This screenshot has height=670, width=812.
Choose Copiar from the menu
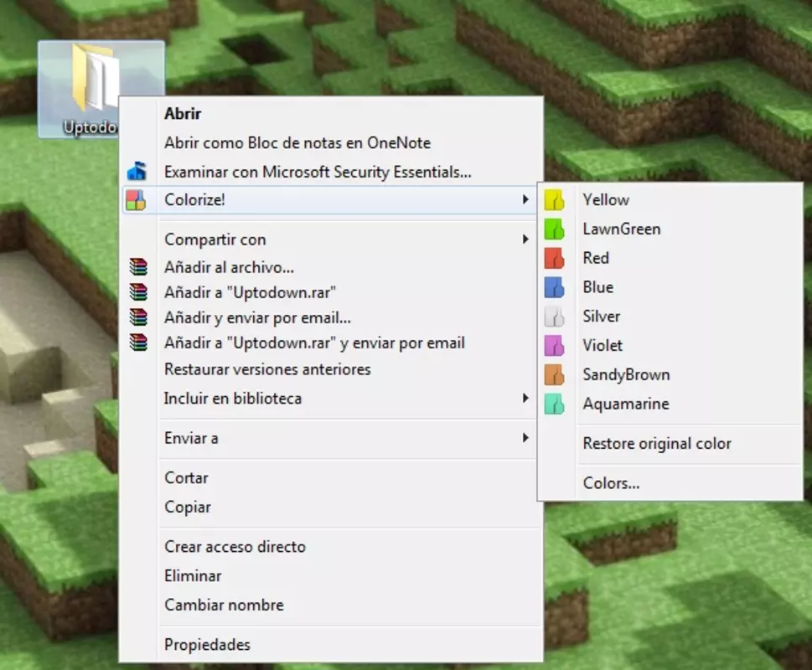[188, 507]
